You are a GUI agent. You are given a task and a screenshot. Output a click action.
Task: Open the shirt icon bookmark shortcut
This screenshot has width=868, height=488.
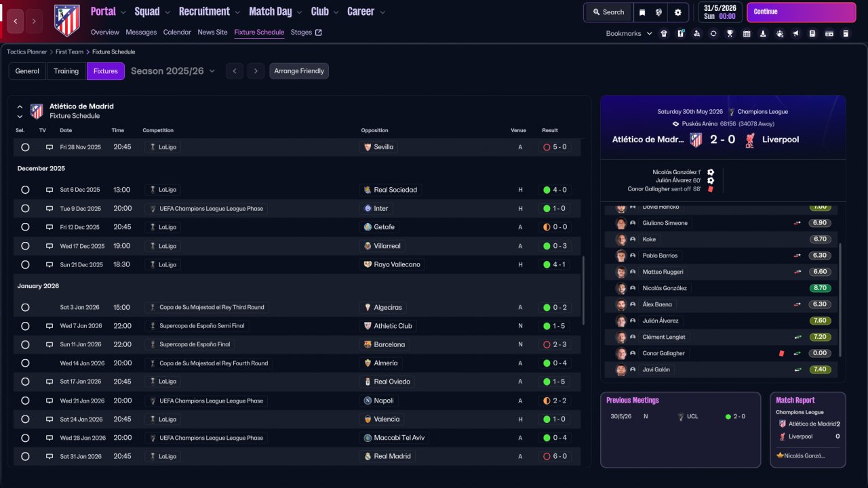[664, 33]
